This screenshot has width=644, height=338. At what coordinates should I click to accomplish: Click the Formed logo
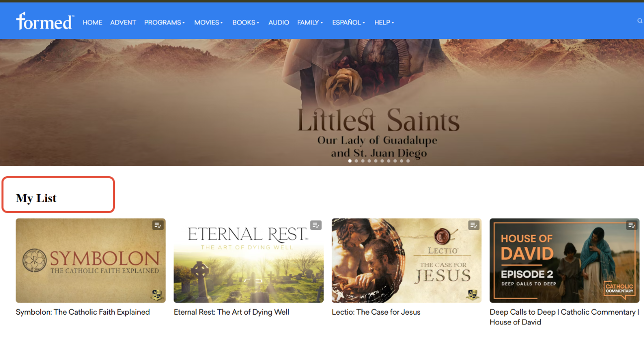[x=45, y=21]
